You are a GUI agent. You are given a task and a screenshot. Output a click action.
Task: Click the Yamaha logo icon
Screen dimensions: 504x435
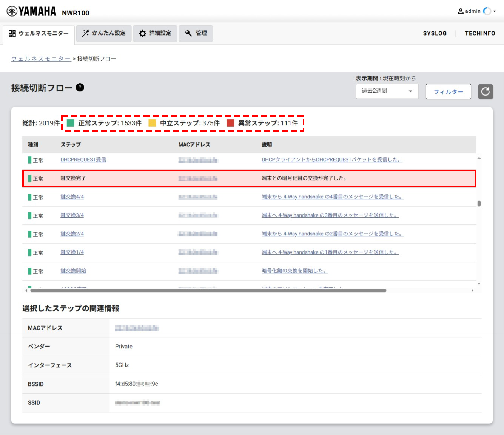12,11
